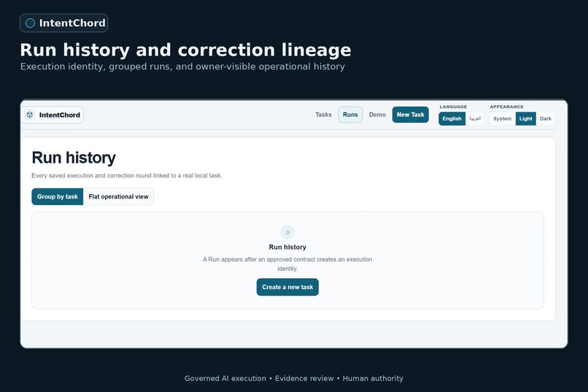Screen dimensions: 588x392
Task: Click "Execution identity, grouped runs" subtitle
Action: [x=182, y=66]
